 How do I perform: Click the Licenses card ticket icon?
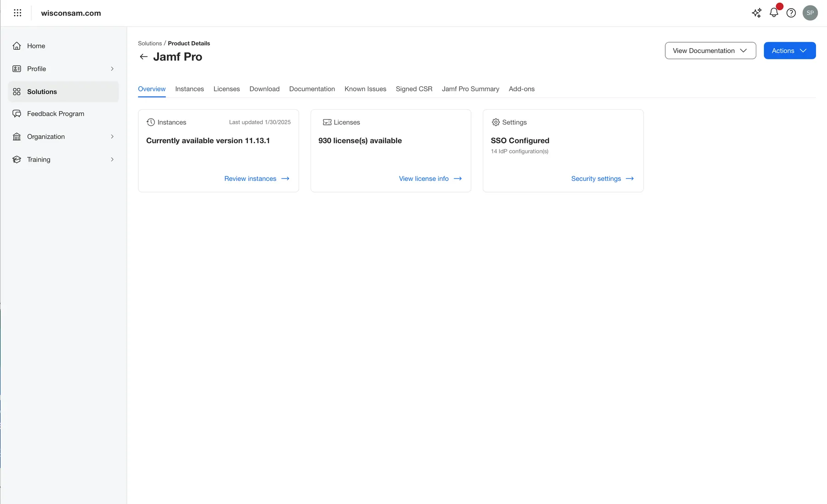click(327, 122)
